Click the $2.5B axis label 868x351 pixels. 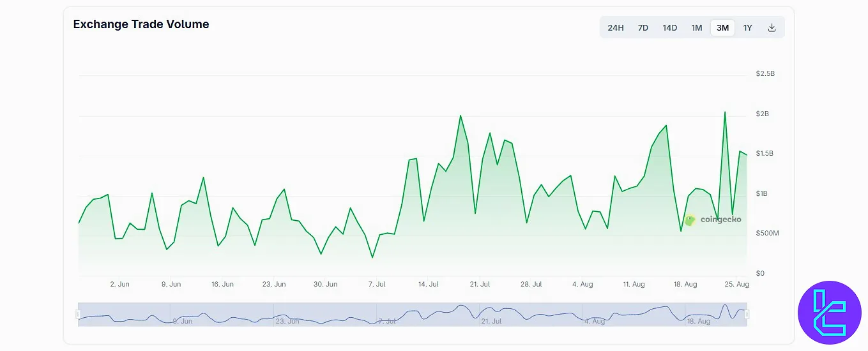click(x=765, y=73)
